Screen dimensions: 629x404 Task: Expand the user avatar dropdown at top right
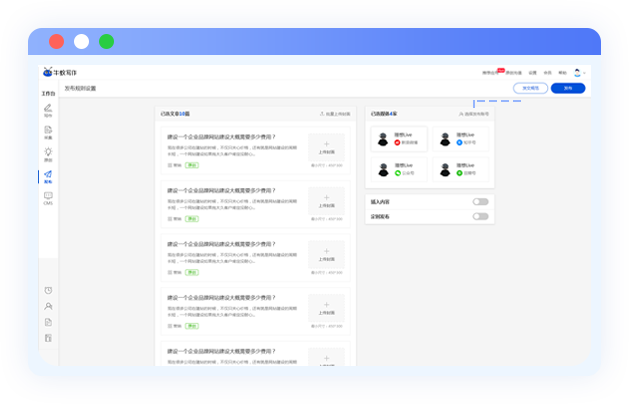578,72
